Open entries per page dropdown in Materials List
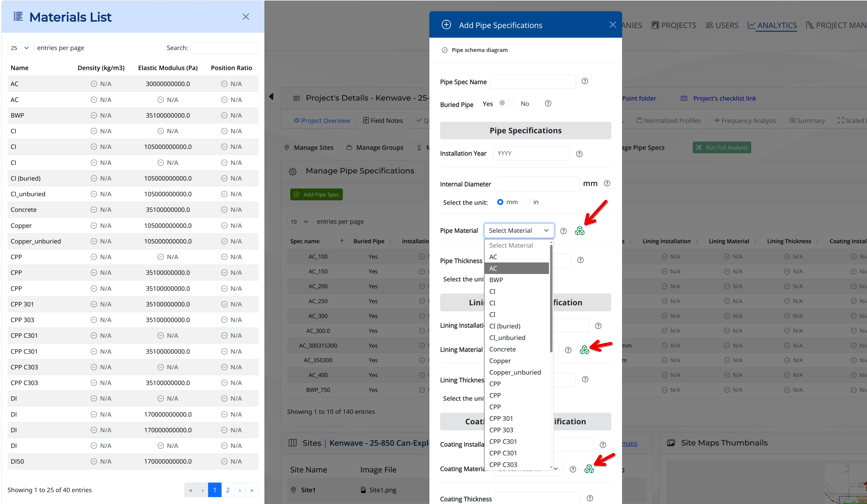Screen dimensions: 867x504 click(x=21, y=48)
